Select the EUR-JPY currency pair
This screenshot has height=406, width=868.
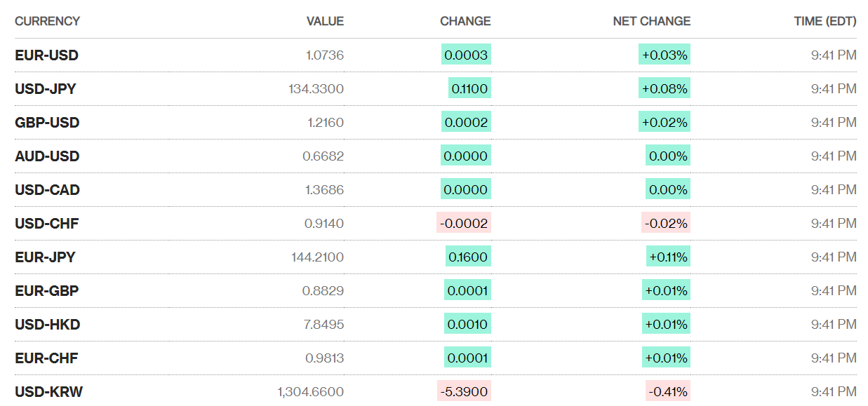click(x=45, y=257)
